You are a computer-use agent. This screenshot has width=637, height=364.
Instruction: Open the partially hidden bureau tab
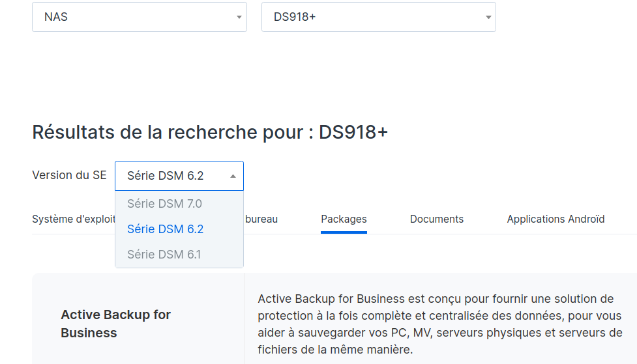point(261,219)
